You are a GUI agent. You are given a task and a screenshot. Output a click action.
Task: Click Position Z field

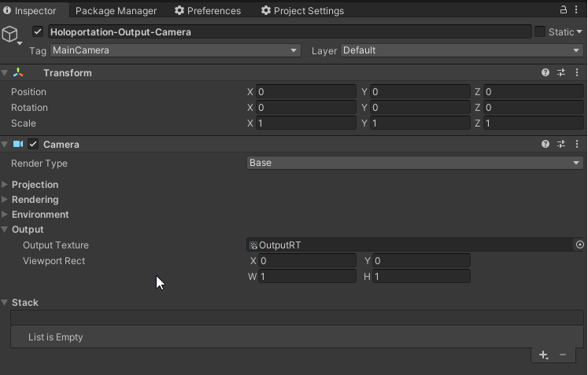pyautogui.click(x=533, y=92)
